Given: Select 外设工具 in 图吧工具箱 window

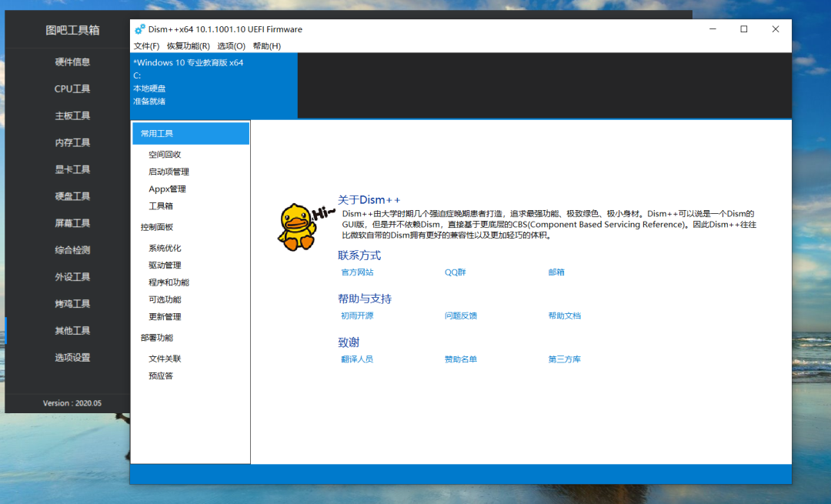Looking at the screenshot, I should 72,277.
